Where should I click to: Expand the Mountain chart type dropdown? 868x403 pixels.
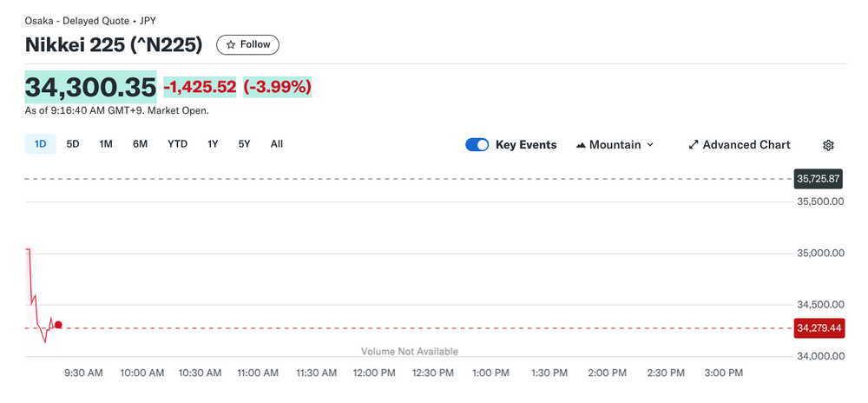point(650,145)
